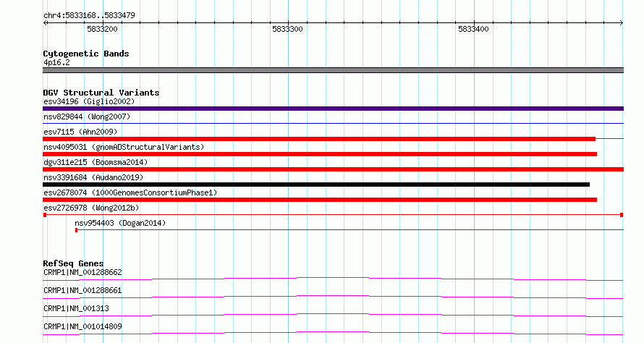The height and width of the screenshot is (343, 644).
Task: Click the 5833400 ruler position label
Action: pyautogui.click(x=473, y=29)
